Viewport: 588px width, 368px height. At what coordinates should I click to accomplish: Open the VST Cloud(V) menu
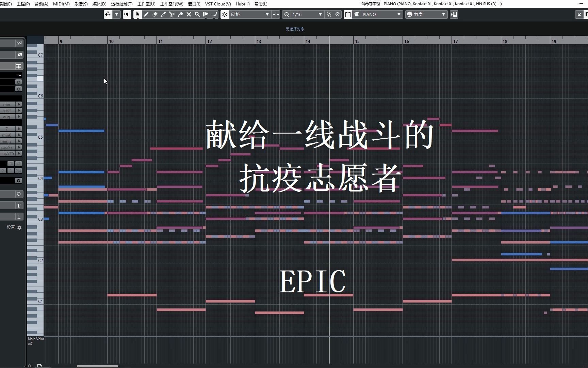218,4
